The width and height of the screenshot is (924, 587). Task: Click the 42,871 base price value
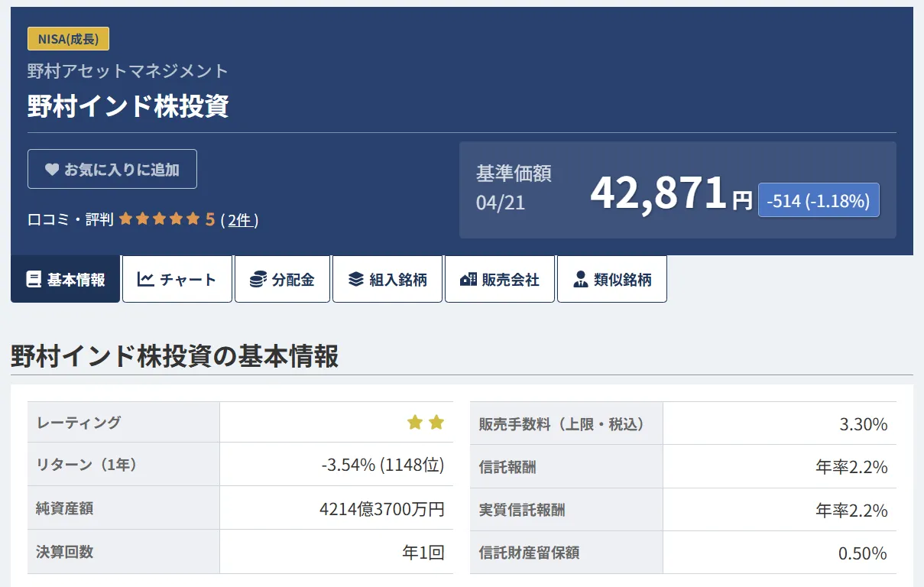click(658, 193)
